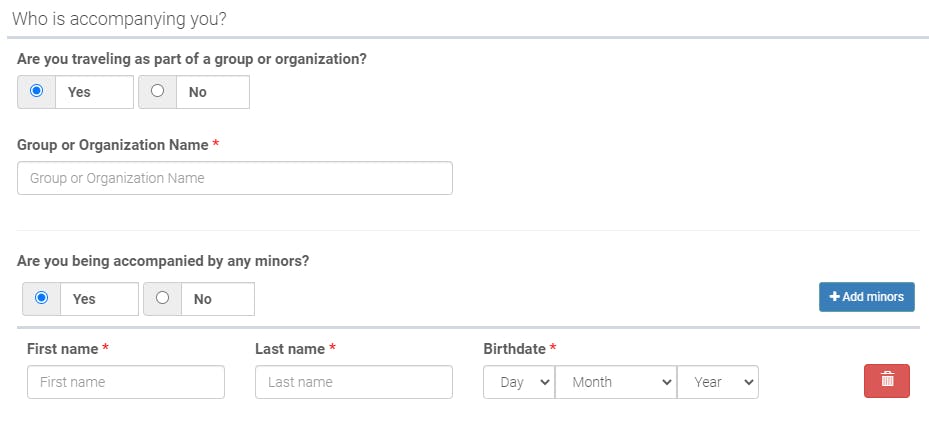Expand the Month birthdate dropdown

[616, 382]
